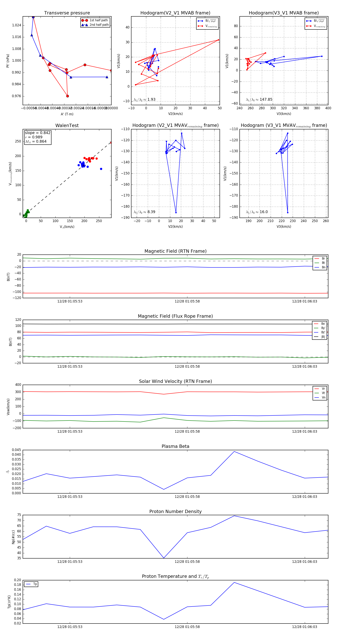
Task: Click the 'Plasma Beta' plot title
Action: coord(175,446)
